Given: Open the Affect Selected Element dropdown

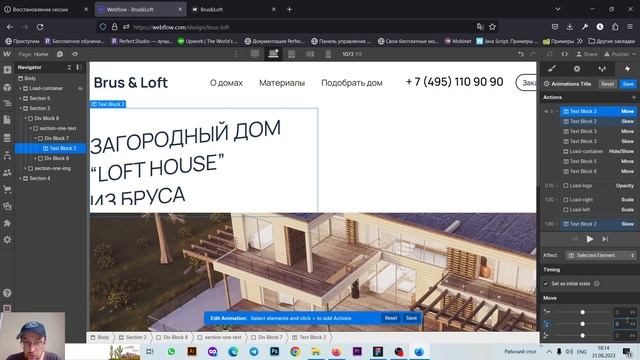Looking at the screenshot, I should (x=601, y=255).
